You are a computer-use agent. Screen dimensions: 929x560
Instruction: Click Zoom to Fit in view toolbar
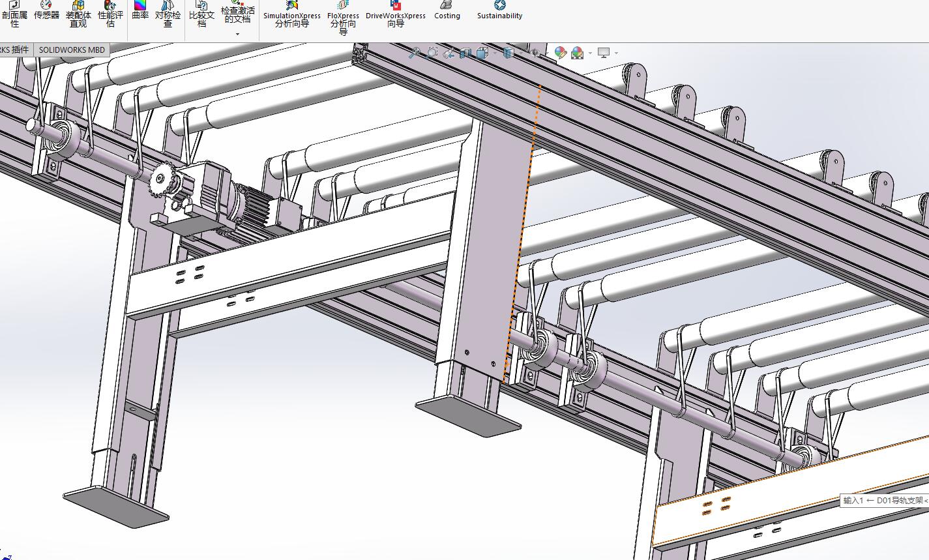coord(415,53)
